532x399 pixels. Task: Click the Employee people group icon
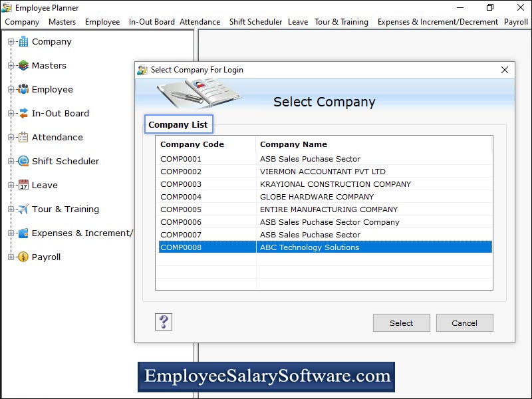23,89
